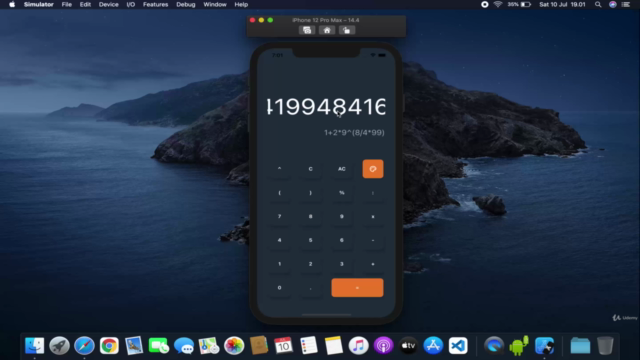Tap digit 1 on calculator keypad
The height and width of the screenshot is (360, 640).
pos(279,264)
